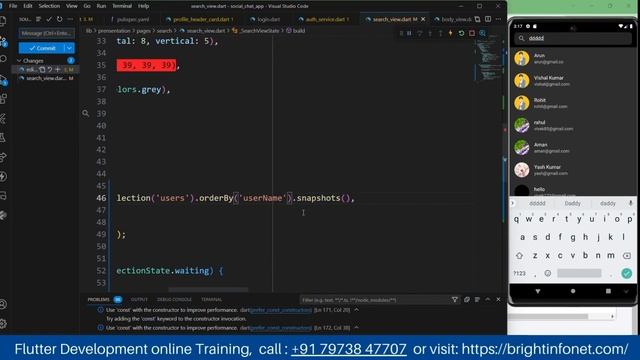Restart debug session with green arrow

[461, 33]
